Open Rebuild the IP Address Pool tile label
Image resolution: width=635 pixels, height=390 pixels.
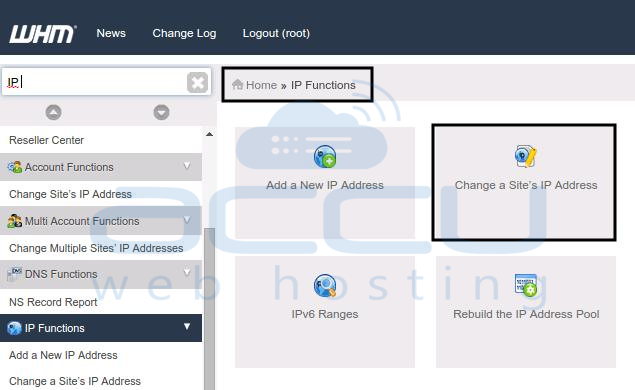[526, 314]
